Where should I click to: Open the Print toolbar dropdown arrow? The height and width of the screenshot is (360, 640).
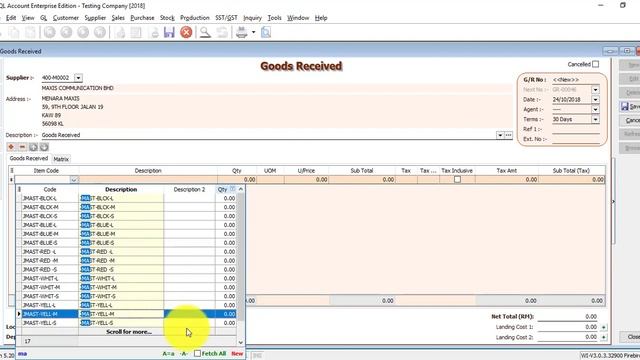pyautogui.click(x=253, y=32)
